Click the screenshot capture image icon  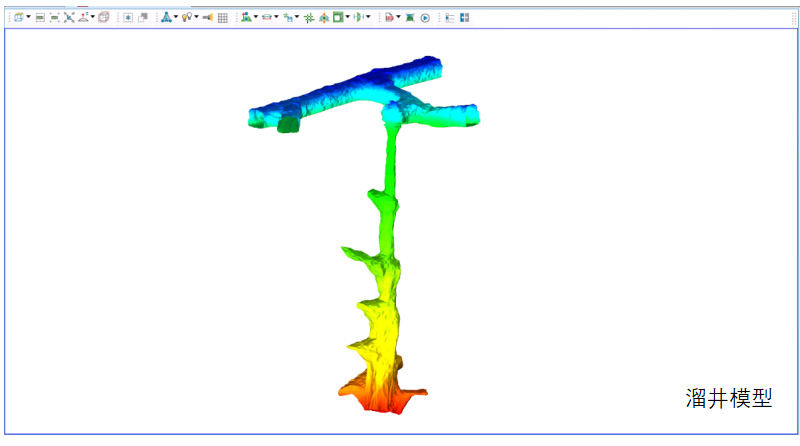click(x=410, y=18)
